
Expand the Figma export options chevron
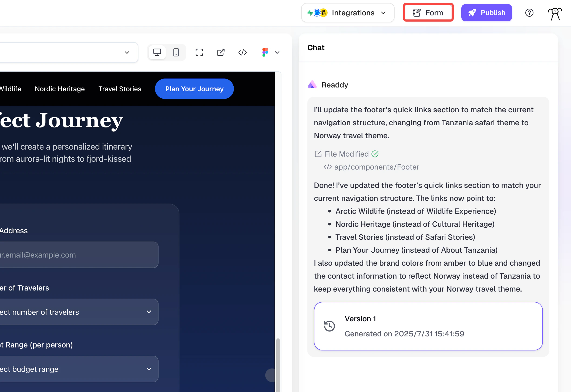[277, 52]
